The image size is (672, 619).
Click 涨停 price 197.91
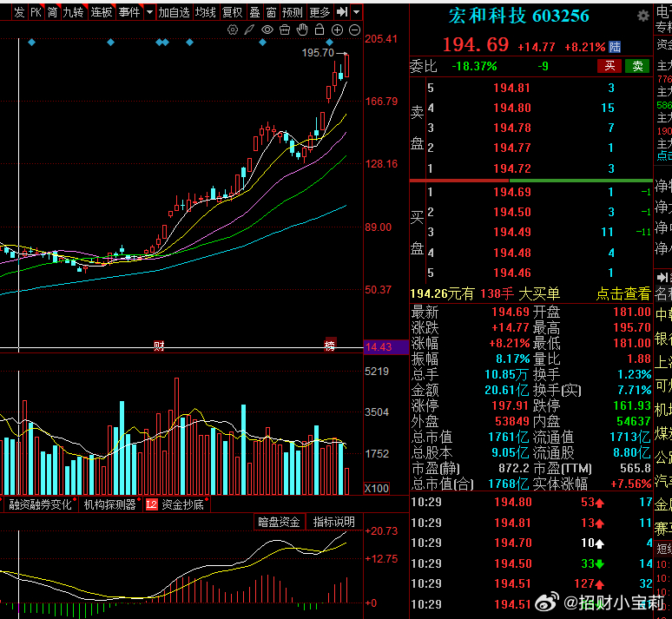511,405
